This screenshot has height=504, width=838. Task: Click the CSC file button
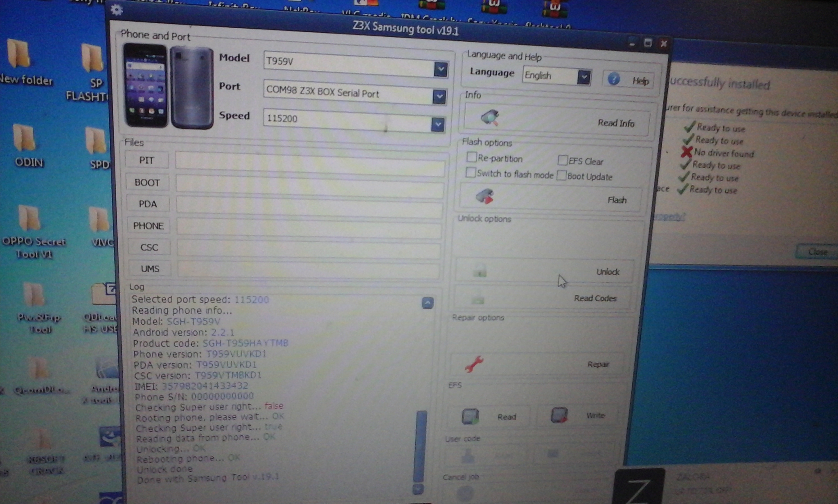pyautogui.click(x=149, y=247)
